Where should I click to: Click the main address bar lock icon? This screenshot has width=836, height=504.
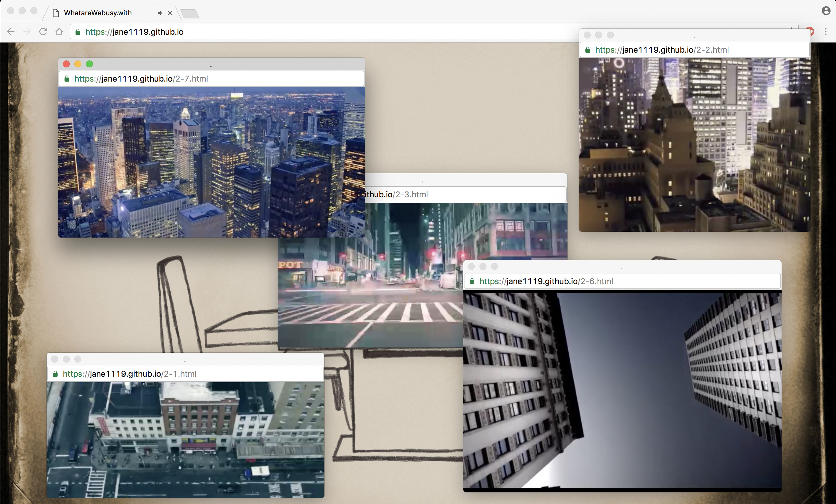[x=78, y=32]
